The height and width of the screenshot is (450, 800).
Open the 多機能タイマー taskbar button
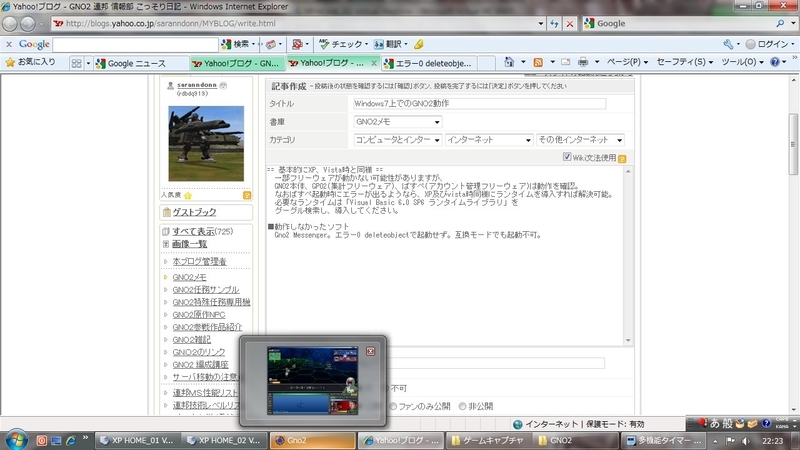tap(664, 440)
